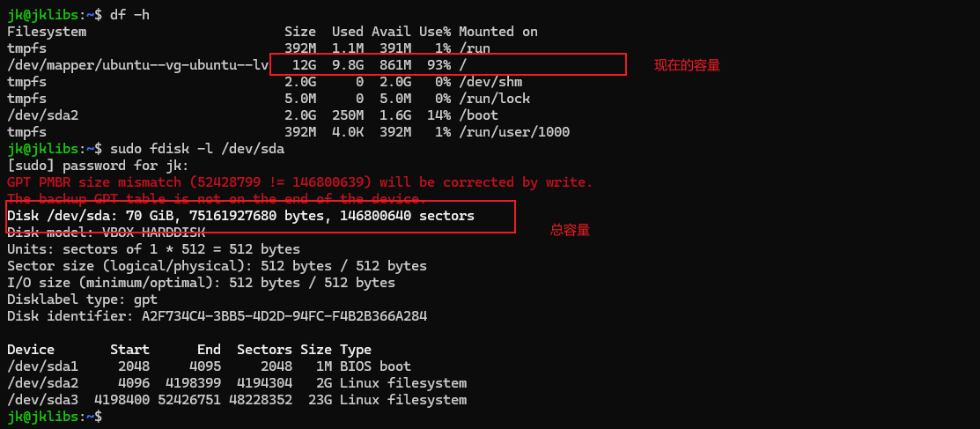The image size is (980, 429).
Task: Click the '[sudo] password for jk:' prompt
Action: (x=98, y=166)
